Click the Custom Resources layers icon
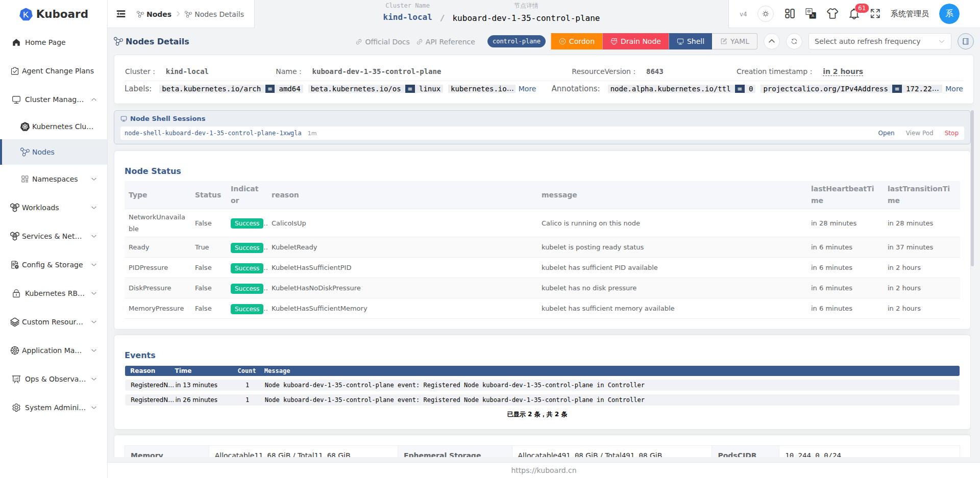 pyautogui.click(x=15, y=322)
